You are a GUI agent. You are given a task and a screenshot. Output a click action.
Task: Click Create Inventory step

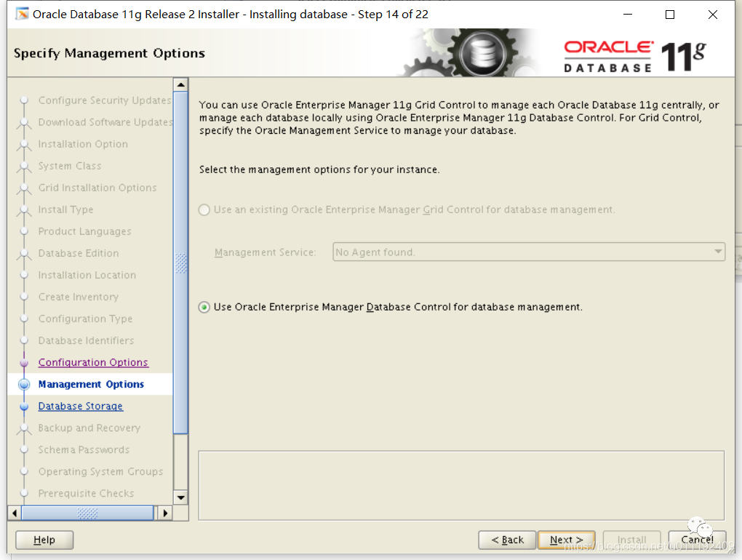(x=79, y=297)
